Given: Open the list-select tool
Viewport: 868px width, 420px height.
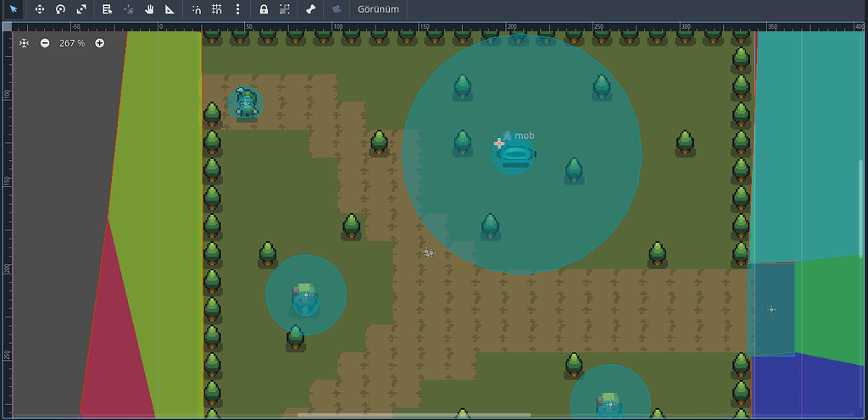Looking at the screenshot, I should [108, 9].
